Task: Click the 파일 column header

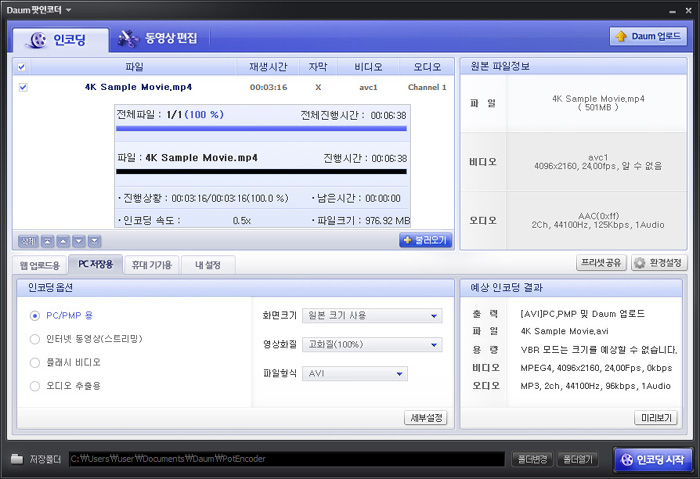Action: point(134,67)
